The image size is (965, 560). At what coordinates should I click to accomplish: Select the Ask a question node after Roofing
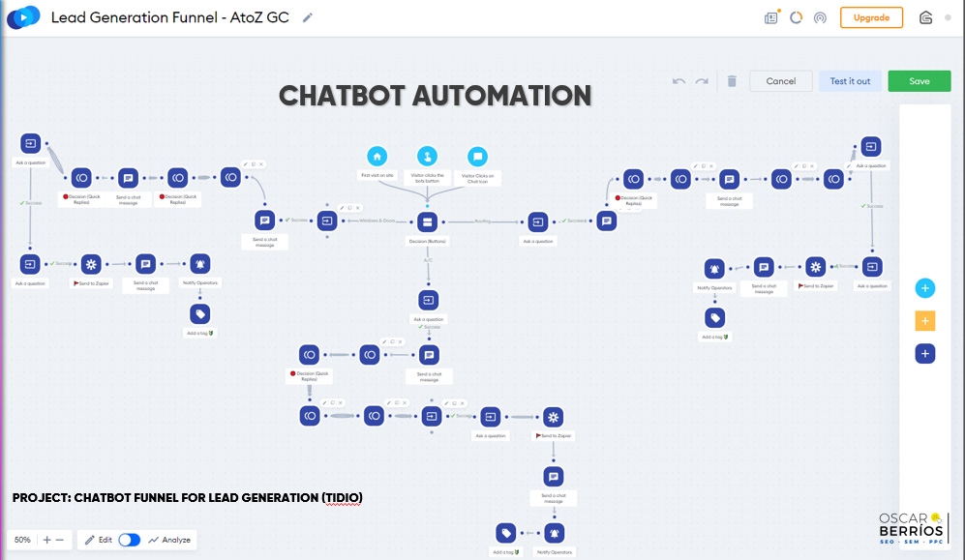tap(537, 221)
